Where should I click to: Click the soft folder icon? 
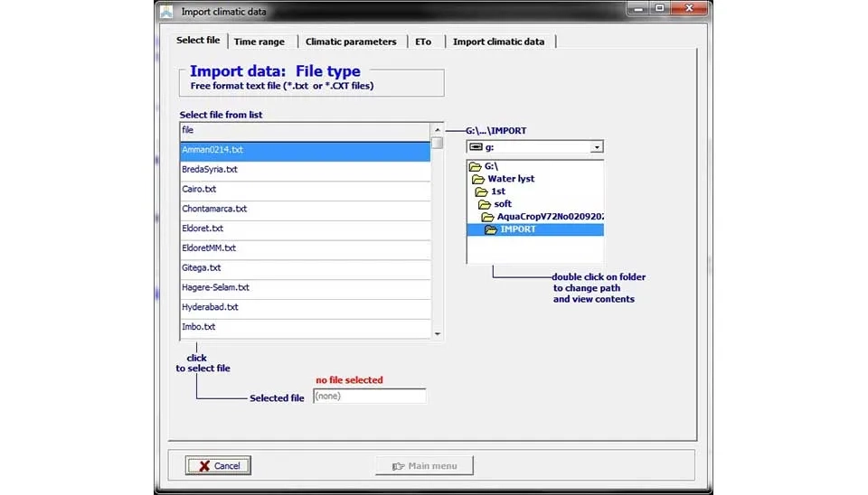click(486, 204)
